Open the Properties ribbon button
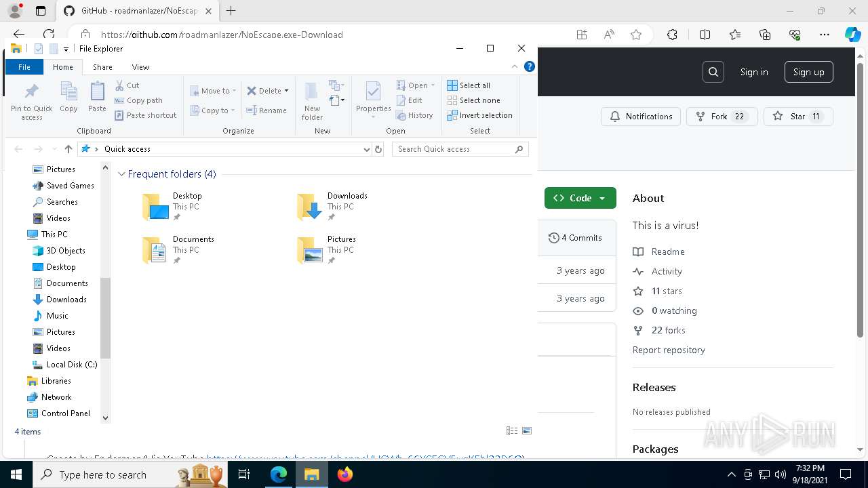868x488 pixels. click(374, 100)
